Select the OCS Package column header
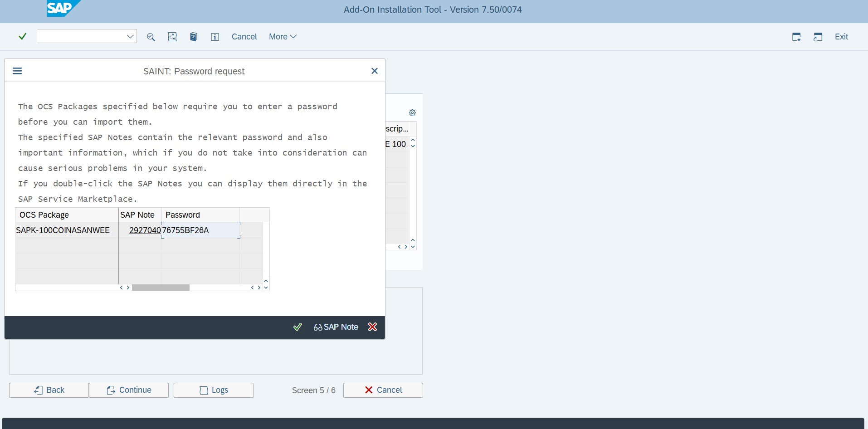Viewport: 868px width, 429px height. pos(67,215)
